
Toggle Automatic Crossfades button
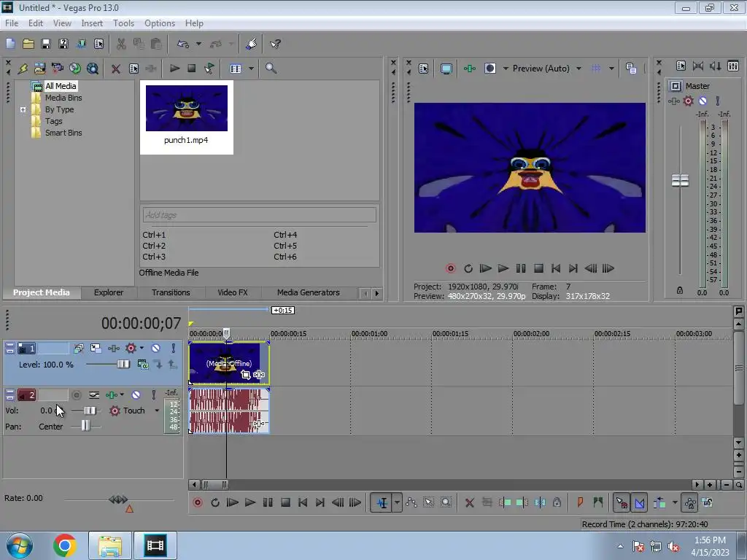(x=639, y=502)
